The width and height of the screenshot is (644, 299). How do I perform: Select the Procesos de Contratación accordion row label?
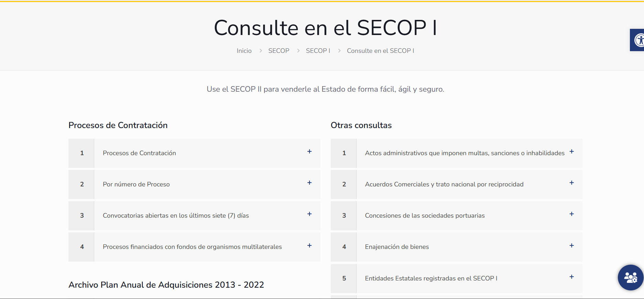[139, 153]
